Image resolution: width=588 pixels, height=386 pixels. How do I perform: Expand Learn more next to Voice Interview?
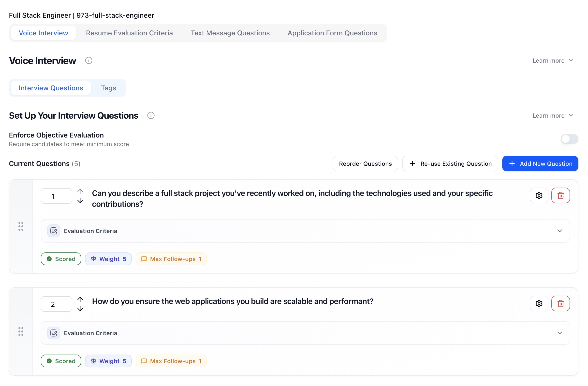point(552,61)
